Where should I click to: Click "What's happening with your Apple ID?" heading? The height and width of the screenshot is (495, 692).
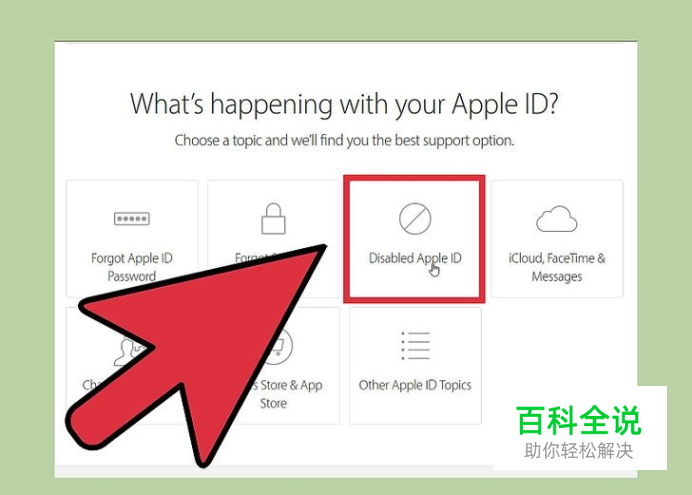pyautogui.click(x=344, y=104)
